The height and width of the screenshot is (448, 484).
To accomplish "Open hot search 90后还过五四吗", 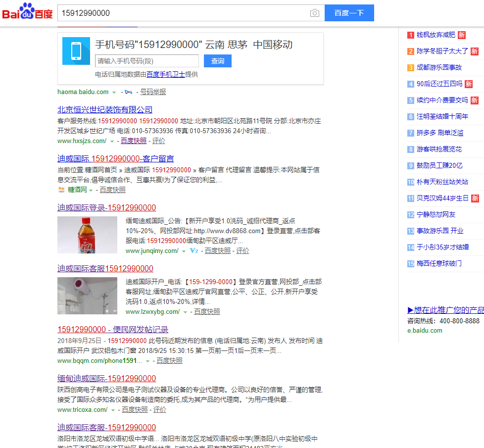I will click(439, 84).
